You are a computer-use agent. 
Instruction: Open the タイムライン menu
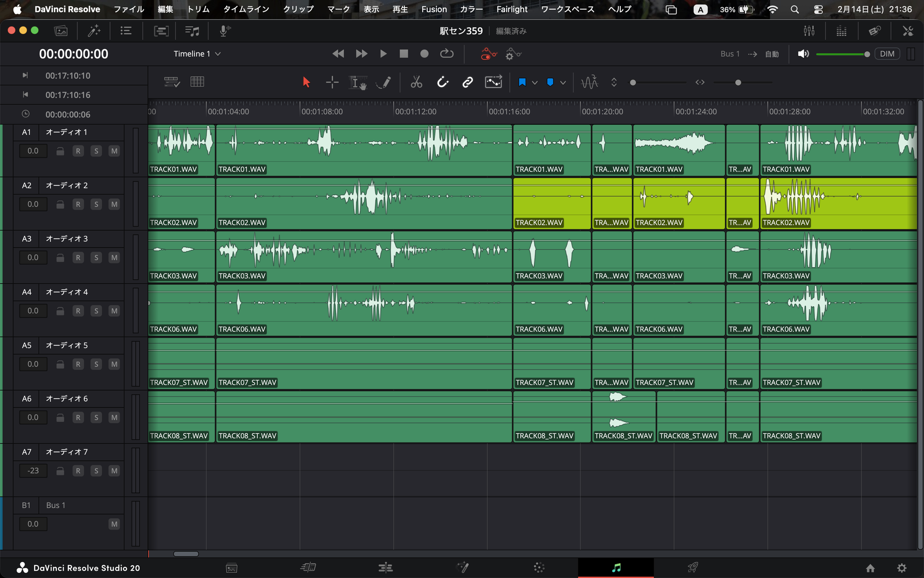(x=246, y=9)
